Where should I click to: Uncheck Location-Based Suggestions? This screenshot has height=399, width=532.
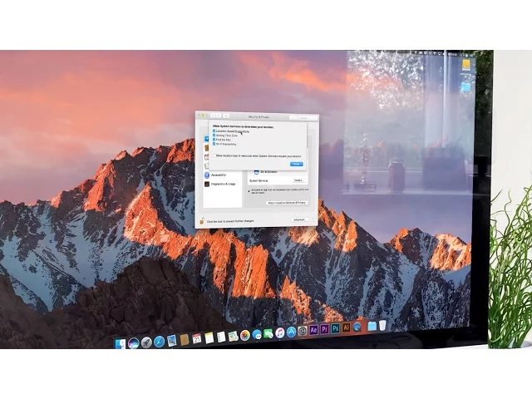[x=214, y=131]
